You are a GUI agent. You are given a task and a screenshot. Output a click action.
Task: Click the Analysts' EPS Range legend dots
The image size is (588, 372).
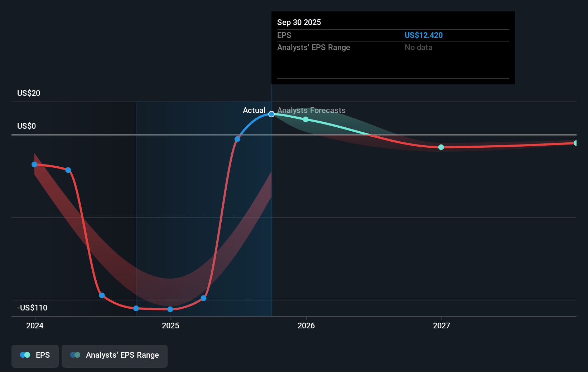pyautogui.click(x=75, y=355)
